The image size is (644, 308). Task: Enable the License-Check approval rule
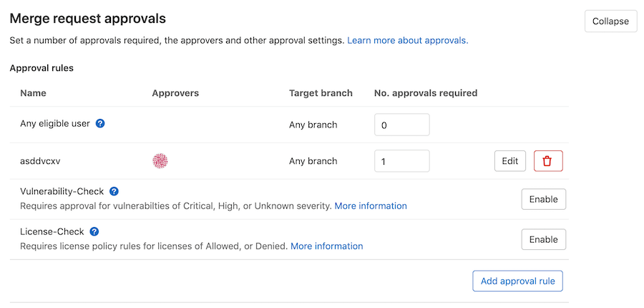pyautogui.click(x=543, y=239)
